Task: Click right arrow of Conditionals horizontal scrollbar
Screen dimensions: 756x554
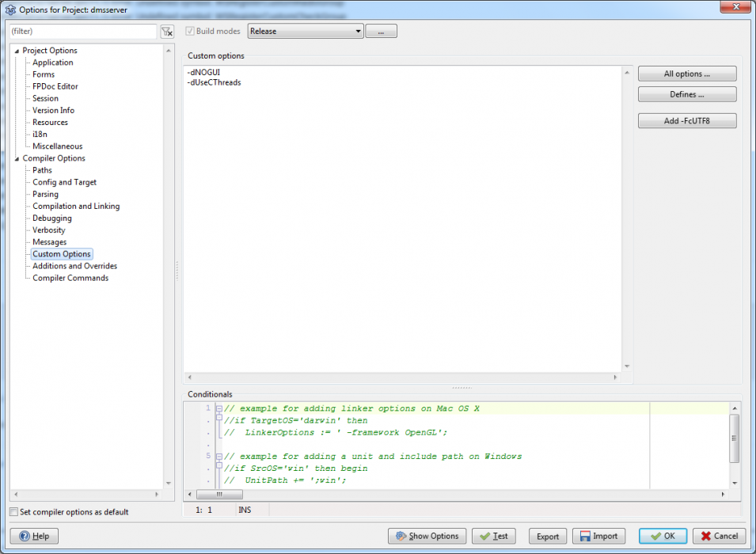Action: tap(723, 494)
